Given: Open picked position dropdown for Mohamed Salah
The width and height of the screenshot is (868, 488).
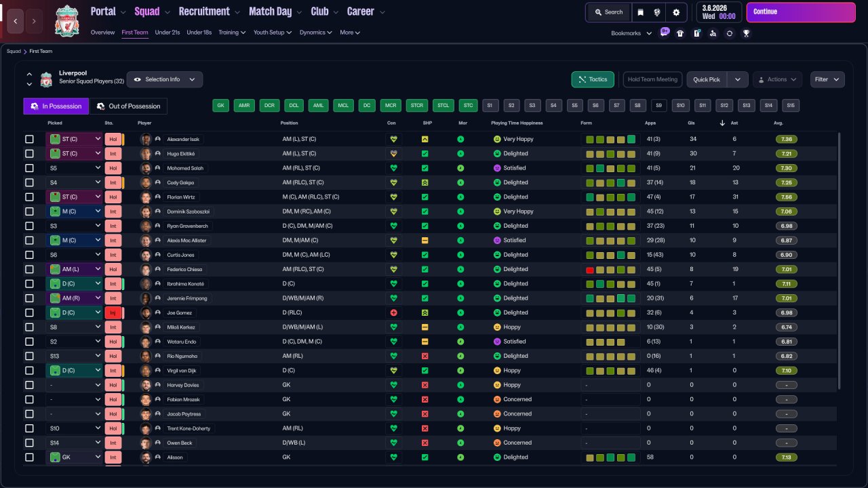Looking at the screenshot, I should 75,168.
